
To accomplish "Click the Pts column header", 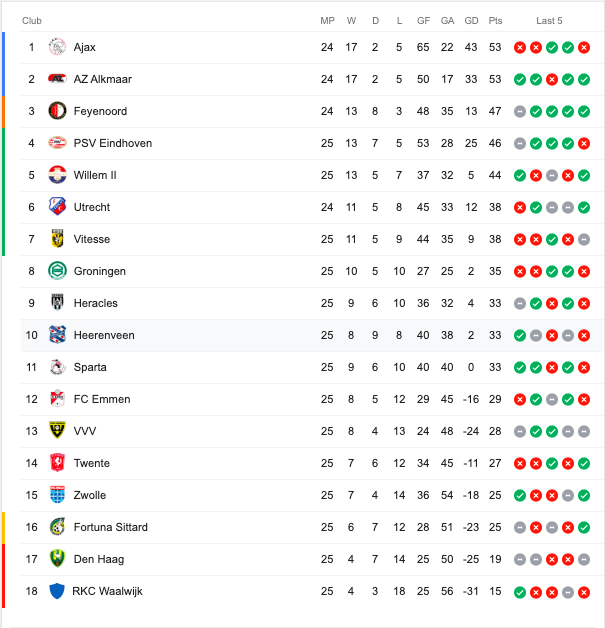I will point(495,21).
